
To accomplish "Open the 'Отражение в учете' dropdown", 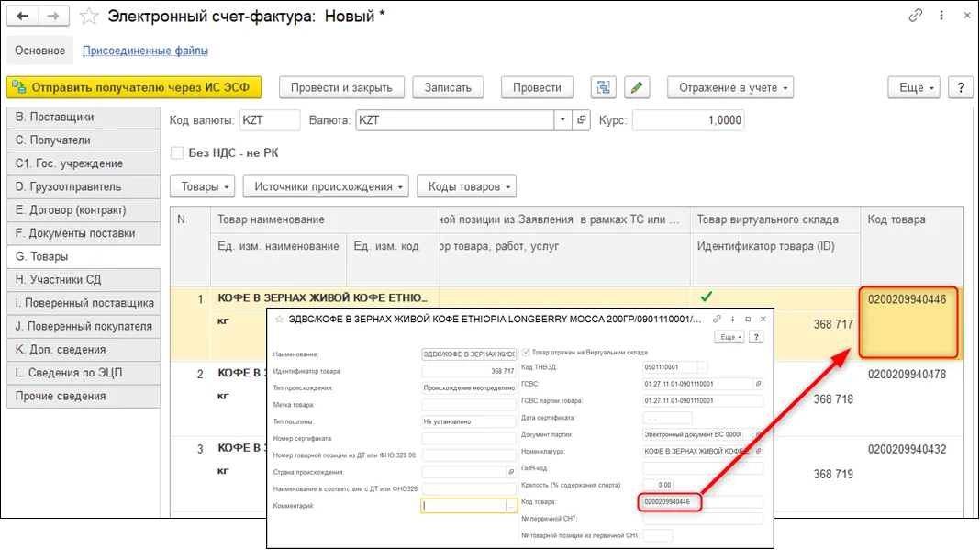I will tap(730, 87).
